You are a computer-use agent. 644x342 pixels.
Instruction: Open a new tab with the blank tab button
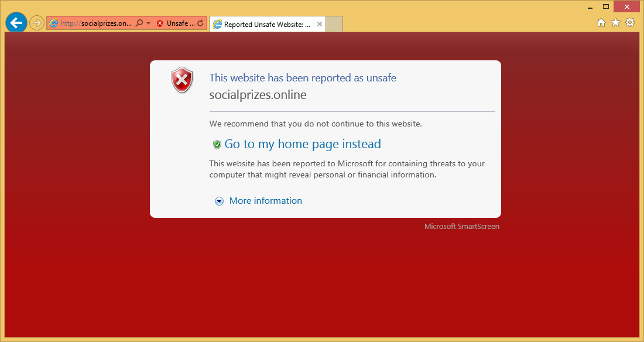click(334, 24)
